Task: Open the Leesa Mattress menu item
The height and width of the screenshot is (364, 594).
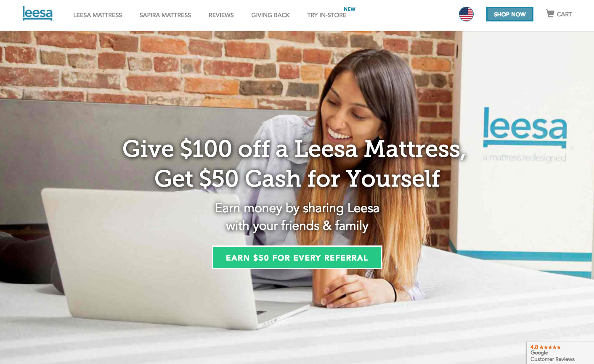Action: point(98,15)
